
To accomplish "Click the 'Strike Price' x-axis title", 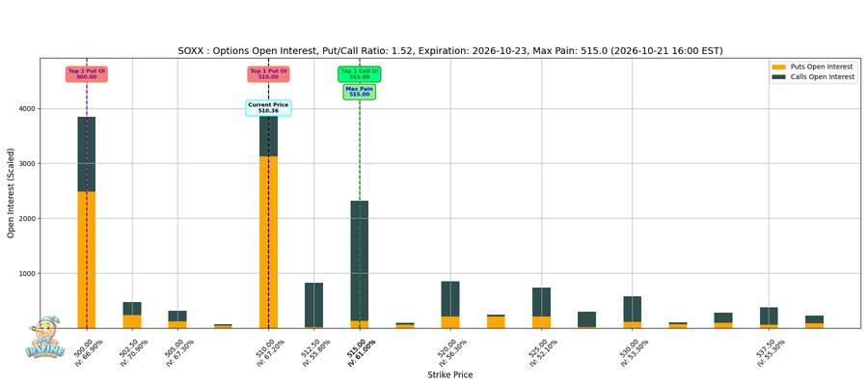I will pos(450,375).
